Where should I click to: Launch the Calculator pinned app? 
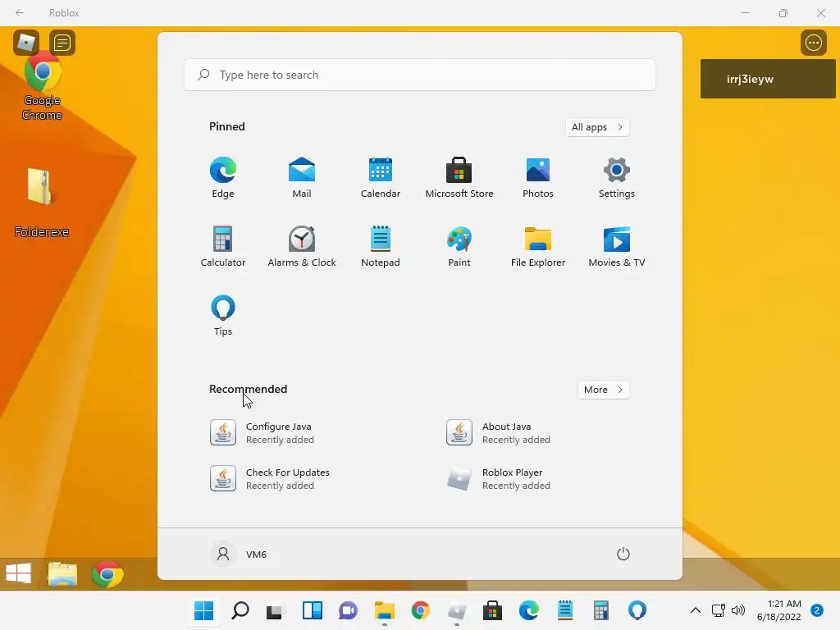tap(223, 246)
